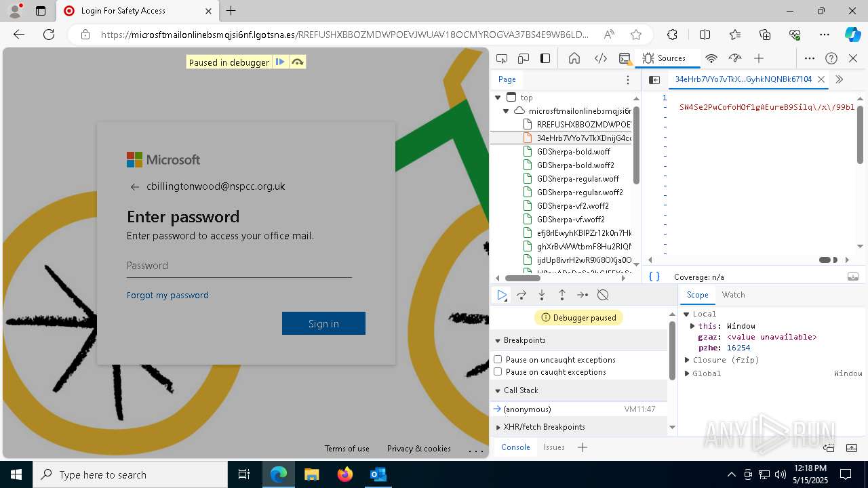Image resolution: width=868 pixels, height=488 pixels.
Task: Open File Explorer from the taskbar
Action: pyautogui.click(x=312, y=474)
